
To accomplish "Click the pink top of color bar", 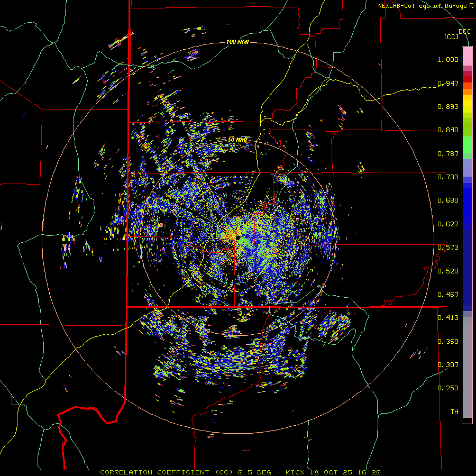I will point(467,56).
